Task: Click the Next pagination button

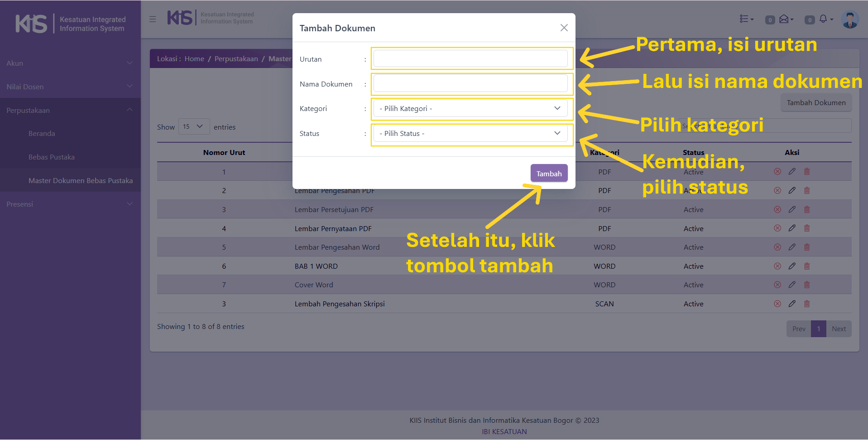Action: [839, 329]
